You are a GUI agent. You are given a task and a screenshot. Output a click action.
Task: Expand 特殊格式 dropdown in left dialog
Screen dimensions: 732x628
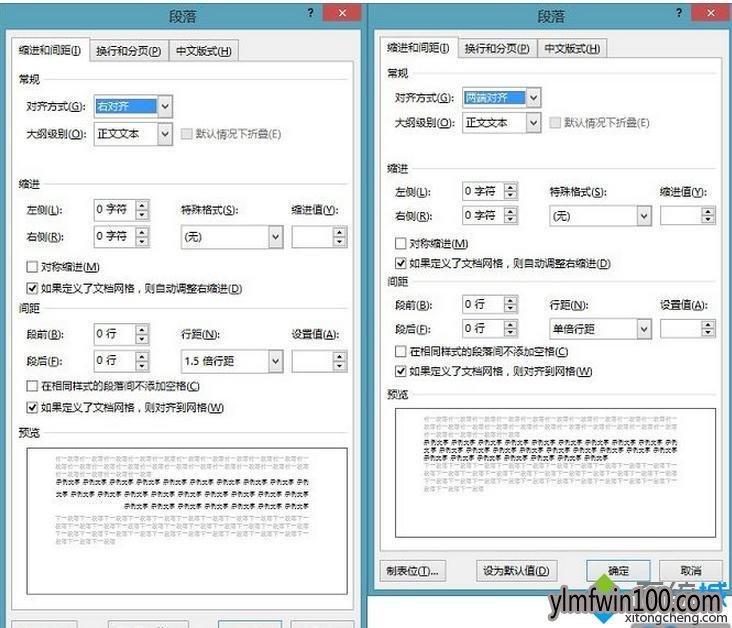(276, 237)
